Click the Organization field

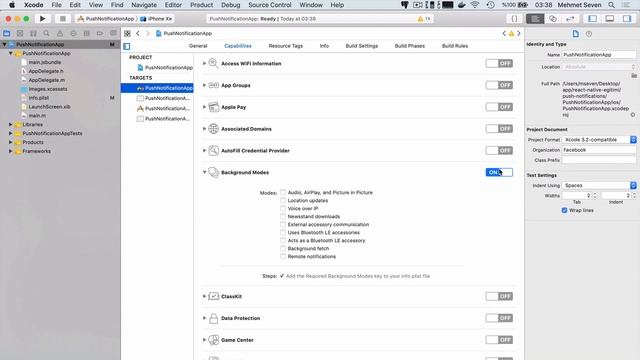(x=599, y=150)
